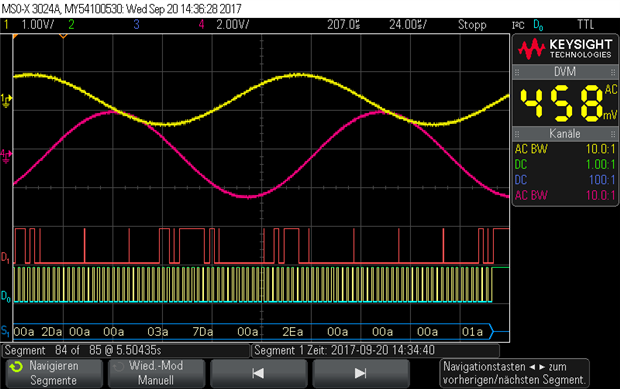
Task: Click the channel 1 ground marker
Action: [x=6, y=100]
